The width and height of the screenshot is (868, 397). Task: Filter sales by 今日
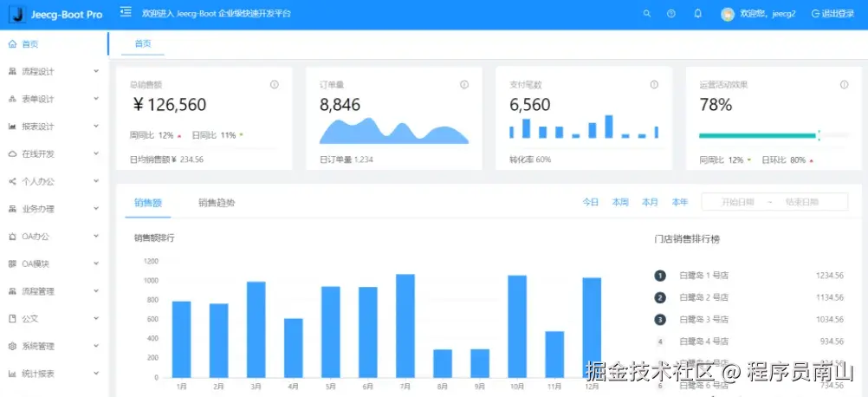(590, 203)
